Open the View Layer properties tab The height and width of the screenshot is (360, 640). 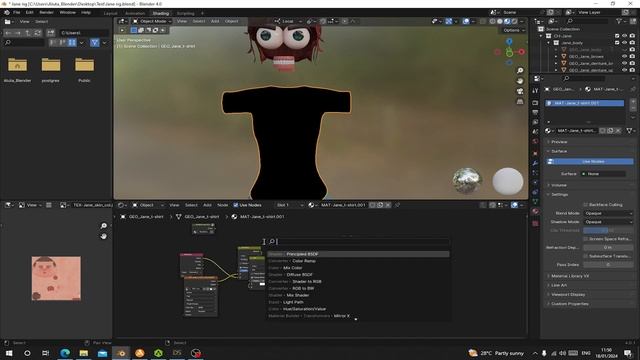[535, 122]
